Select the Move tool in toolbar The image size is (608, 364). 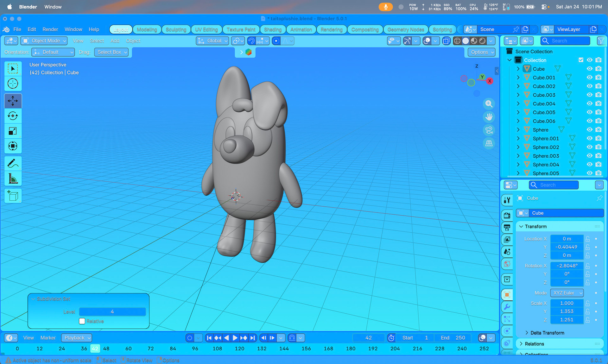click(x=13, y=101)
